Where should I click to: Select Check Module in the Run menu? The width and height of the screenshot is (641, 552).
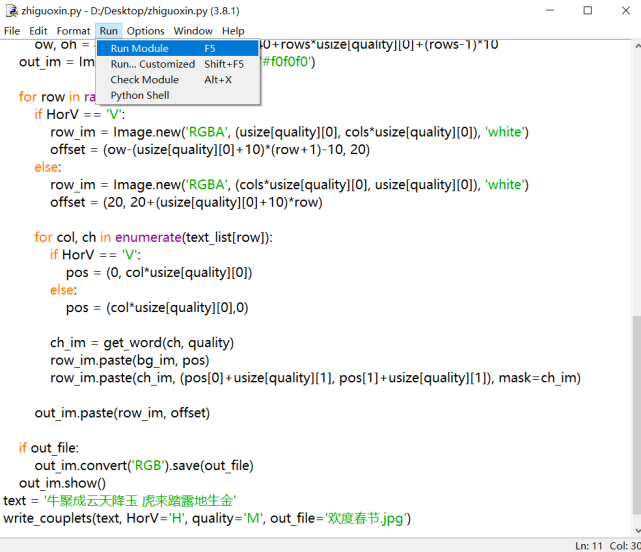(144, 80)
